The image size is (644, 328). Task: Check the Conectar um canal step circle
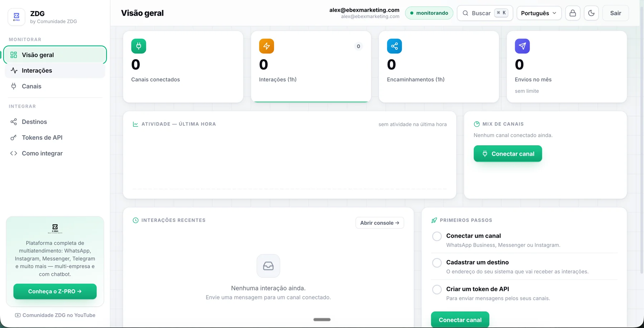tap(437, 236)
